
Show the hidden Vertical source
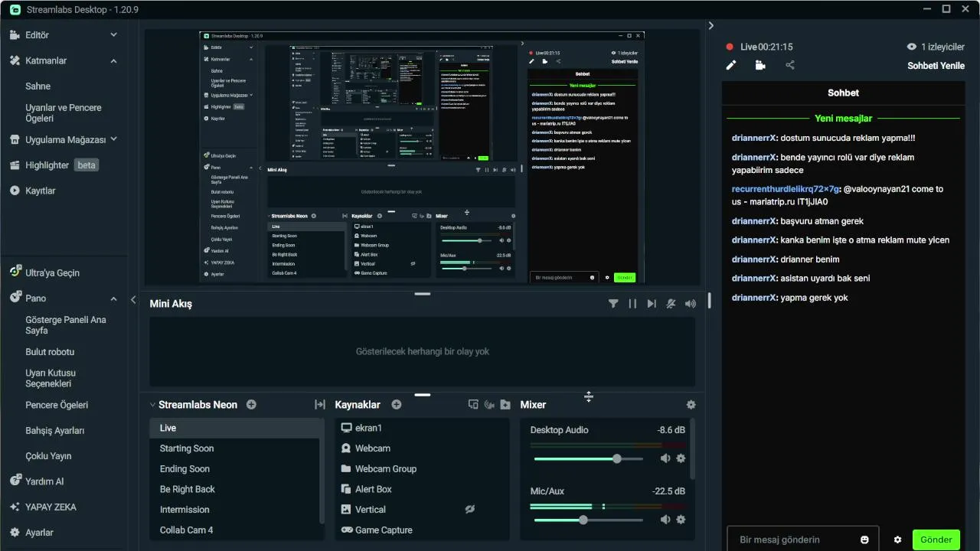tap(471, 510)
